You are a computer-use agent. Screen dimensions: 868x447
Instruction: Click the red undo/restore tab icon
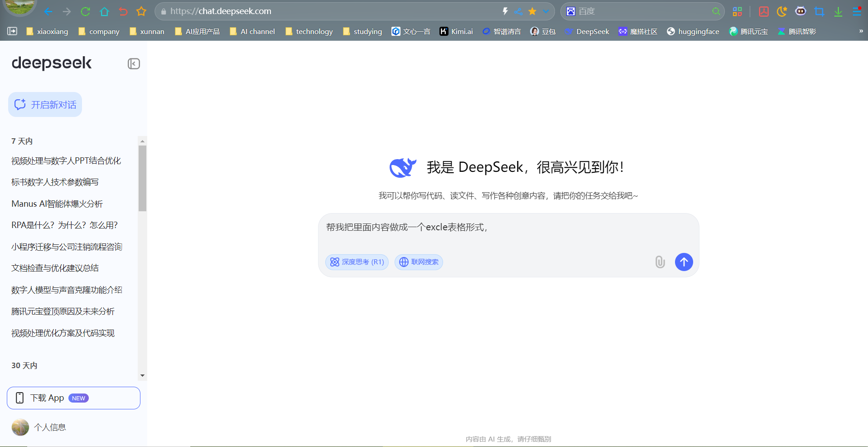coord(123,11)
